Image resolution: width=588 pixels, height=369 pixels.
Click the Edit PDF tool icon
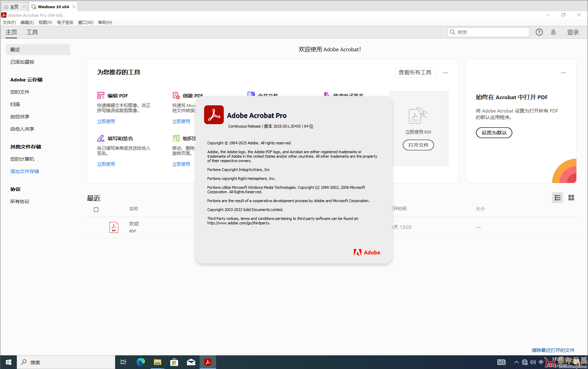[x=101, y=95]
